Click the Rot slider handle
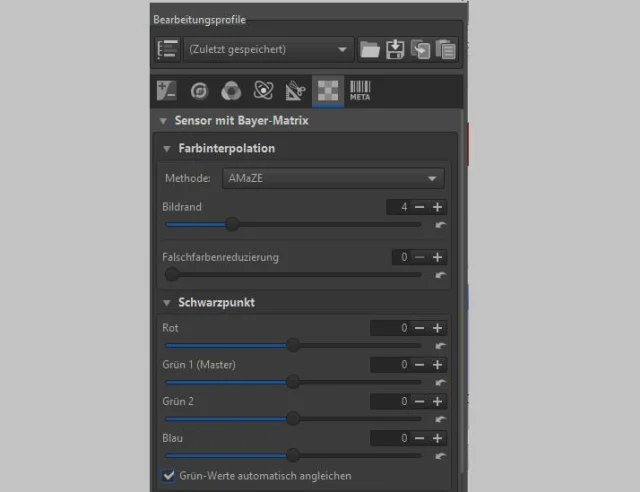Viewport: 640px width, 492px height. pos(293,345)
